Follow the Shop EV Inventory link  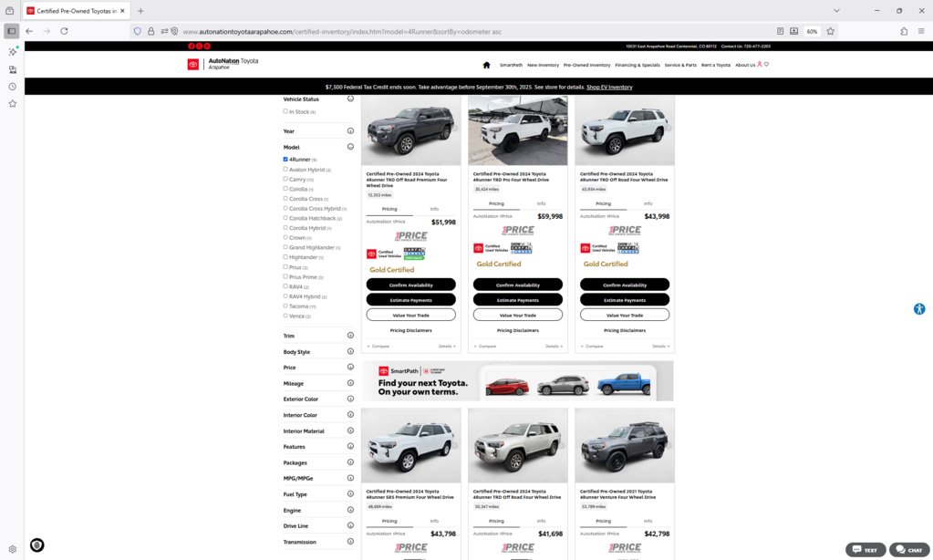pos(609,87)
